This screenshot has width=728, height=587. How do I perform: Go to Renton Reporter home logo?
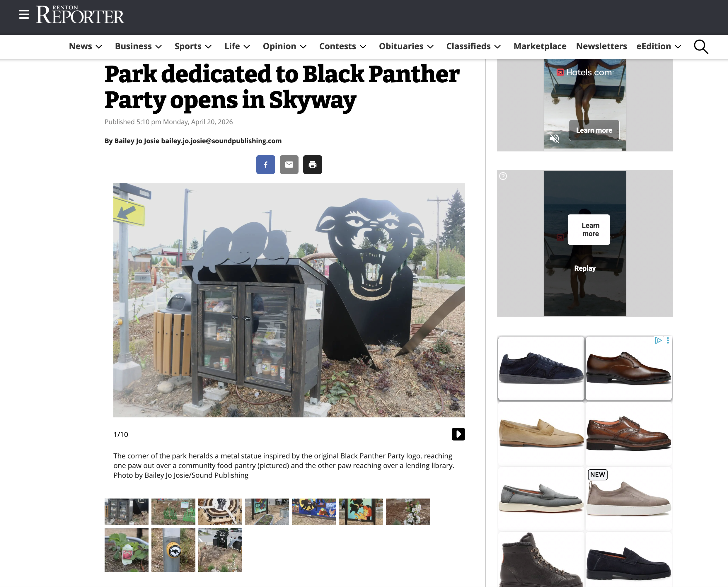point(80,15)
